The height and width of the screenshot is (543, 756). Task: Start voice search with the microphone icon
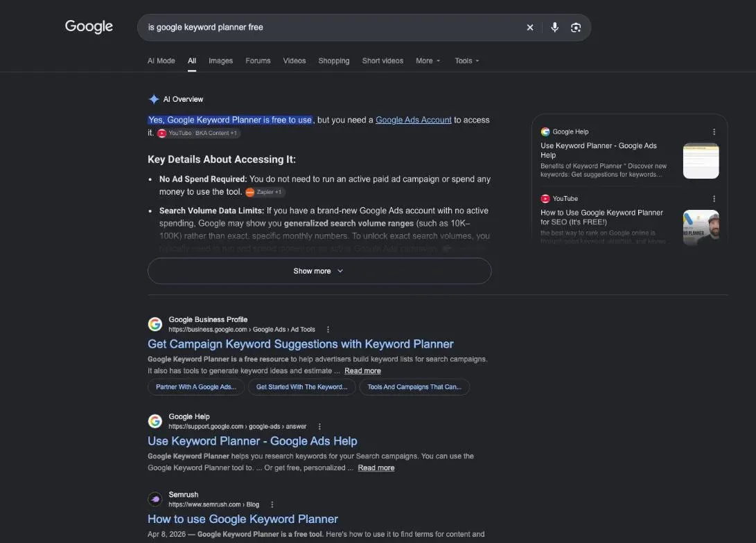pos(555,28)
